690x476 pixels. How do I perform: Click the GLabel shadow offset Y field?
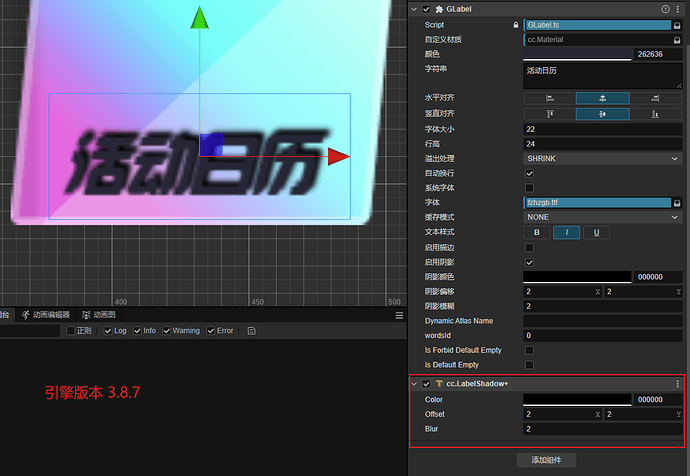click(643, 292)
